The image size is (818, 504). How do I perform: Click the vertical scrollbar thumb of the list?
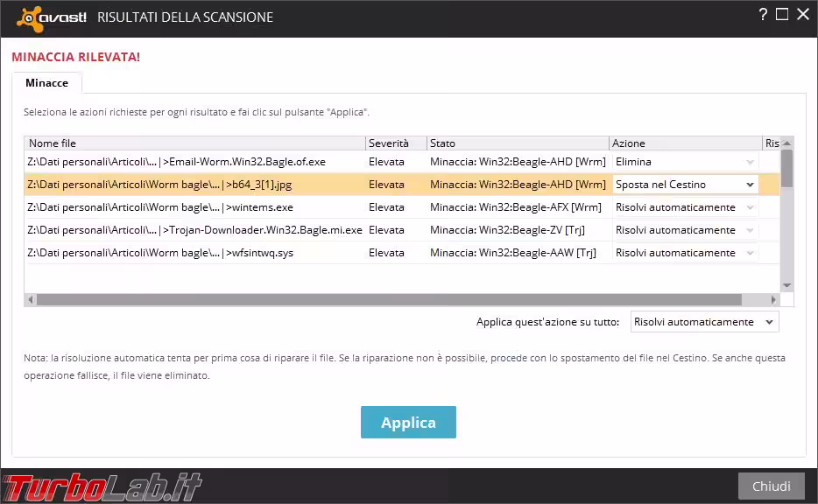(786, 168)
